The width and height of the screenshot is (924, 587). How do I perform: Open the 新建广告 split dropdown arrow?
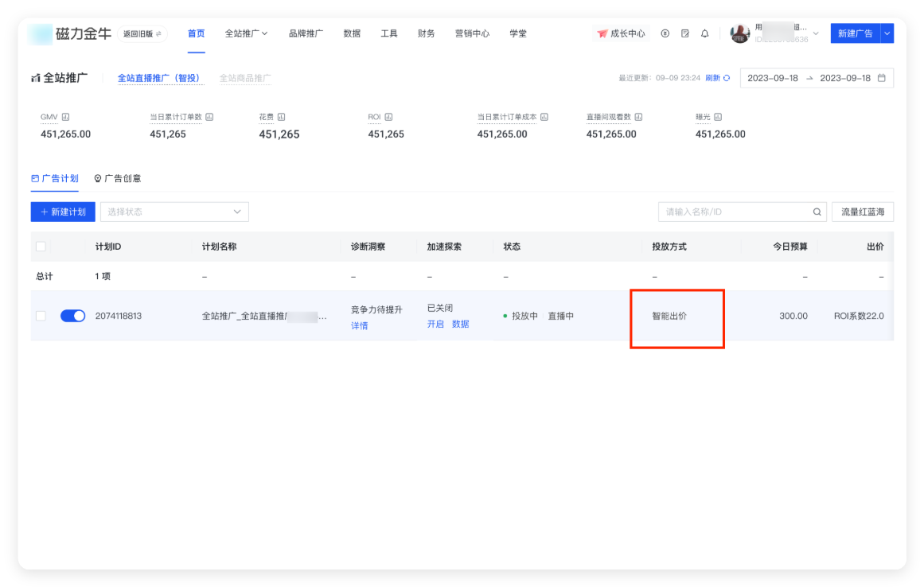(886, 33)
